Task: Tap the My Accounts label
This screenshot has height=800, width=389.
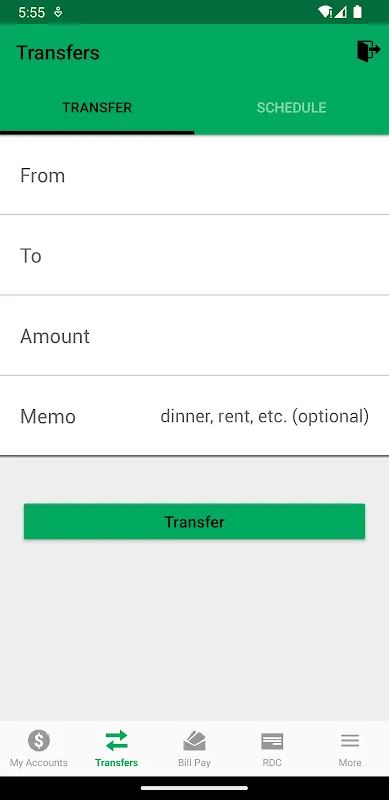Action: [x=39, y=763]
